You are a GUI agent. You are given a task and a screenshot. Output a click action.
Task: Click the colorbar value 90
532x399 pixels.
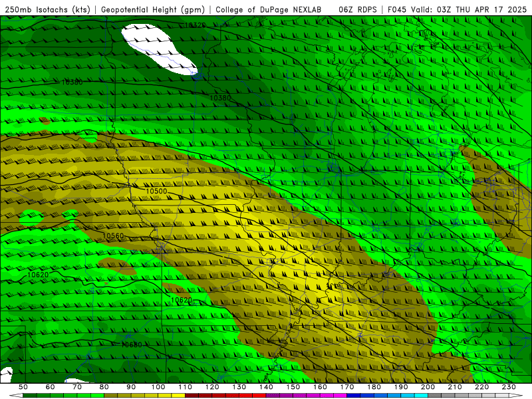click(x=131, y=387)
